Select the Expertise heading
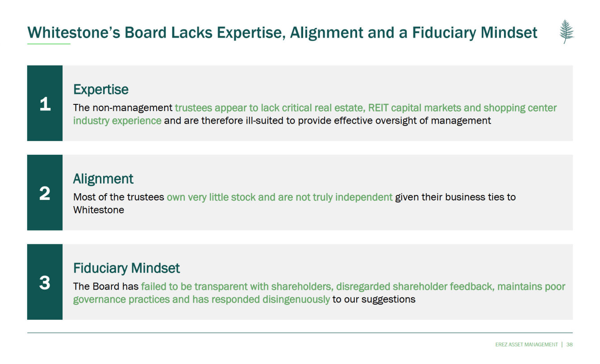 click(x=101, y=90)
